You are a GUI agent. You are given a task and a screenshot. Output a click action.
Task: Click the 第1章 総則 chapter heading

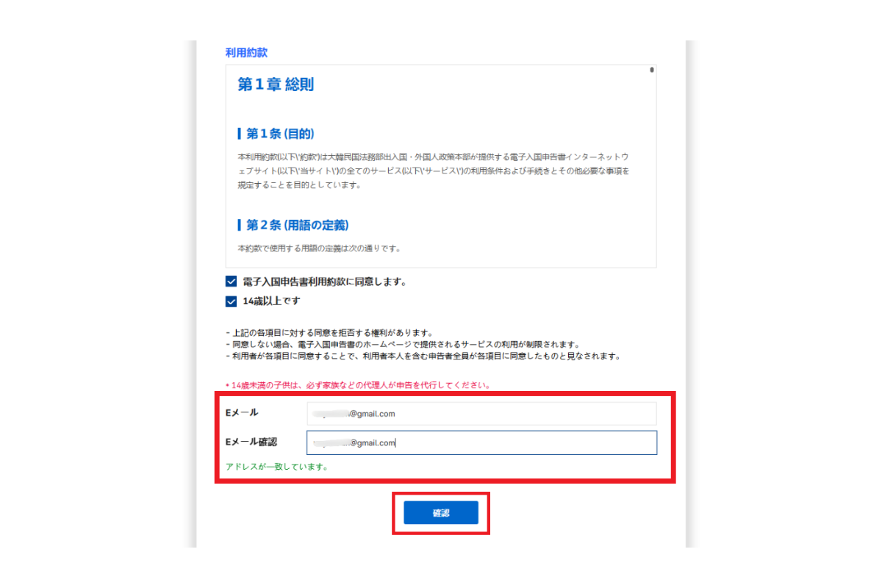coord(276,85)
